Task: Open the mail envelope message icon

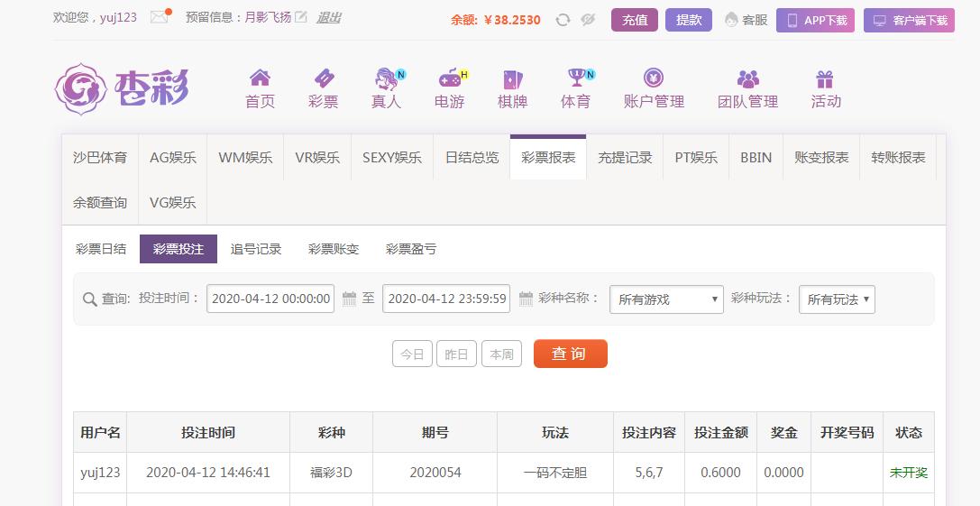Action: 160,17
